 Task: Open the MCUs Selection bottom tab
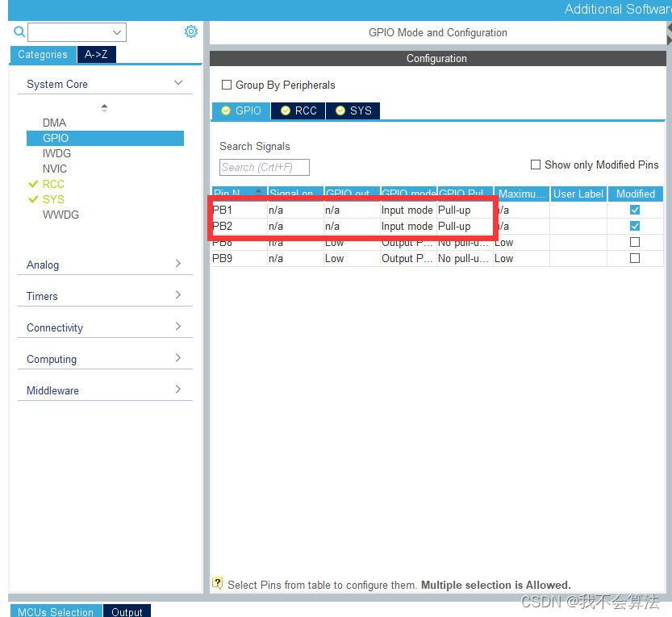point(56,611)
